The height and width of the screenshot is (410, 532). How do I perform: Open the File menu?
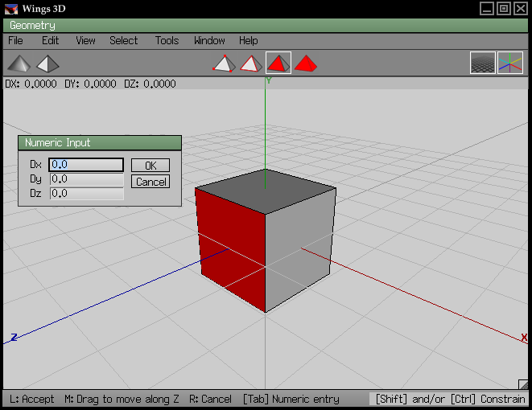point(15,41)
